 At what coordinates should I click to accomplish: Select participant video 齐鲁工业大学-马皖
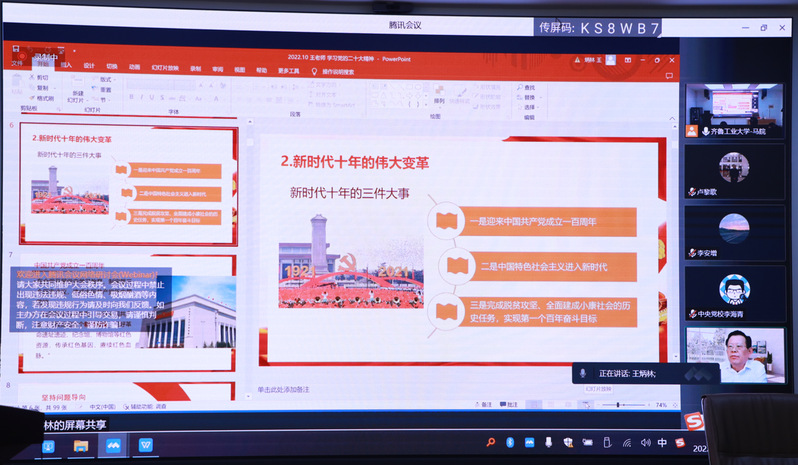pyautogui.click(x=734, y=111)
